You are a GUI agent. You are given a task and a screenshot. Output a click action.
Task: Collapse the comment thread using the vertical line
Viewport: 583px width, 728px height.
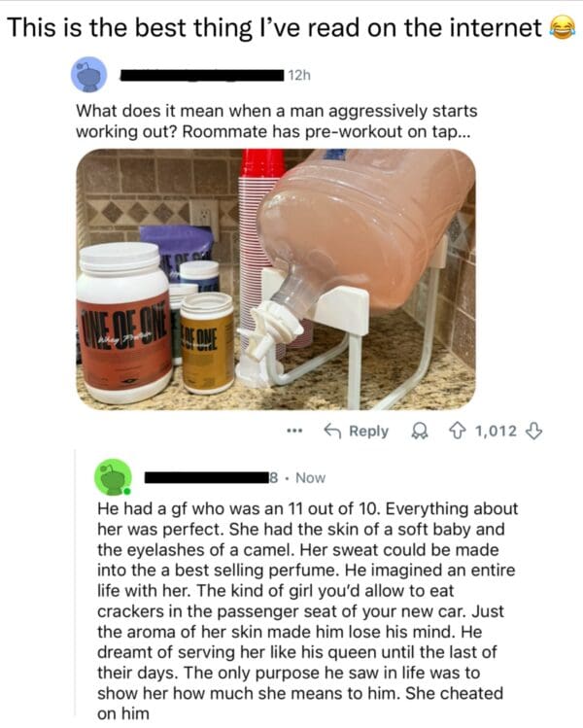pos(75,583)
